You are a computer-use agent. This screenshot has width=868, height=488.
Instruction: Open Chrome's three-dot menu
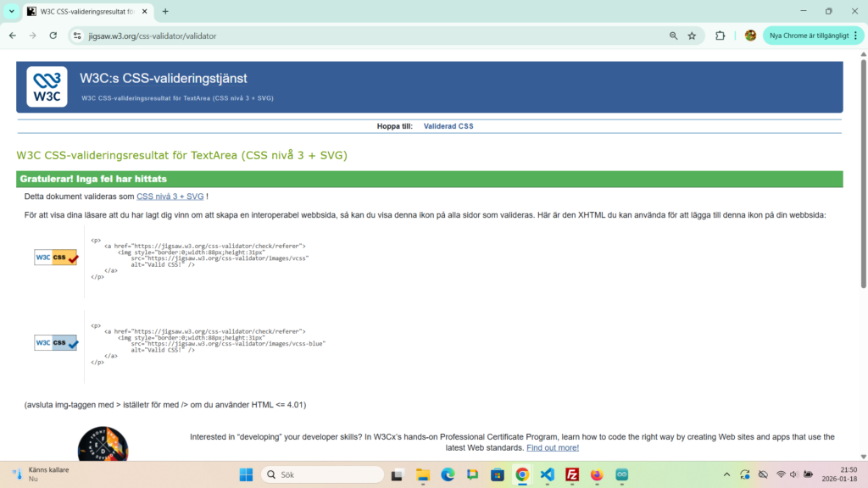tap(857, 36)
